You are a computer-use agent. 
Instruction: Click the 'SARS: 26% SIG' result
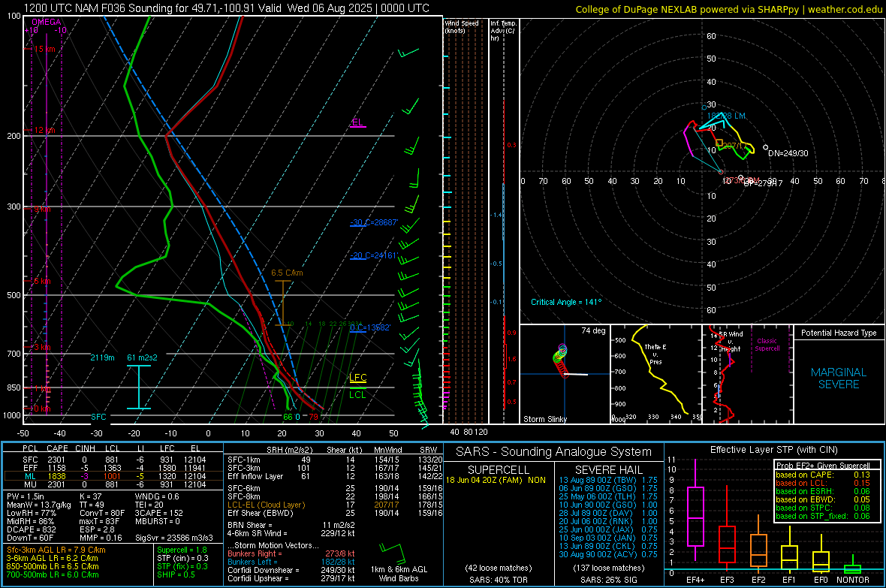(608, 580)
